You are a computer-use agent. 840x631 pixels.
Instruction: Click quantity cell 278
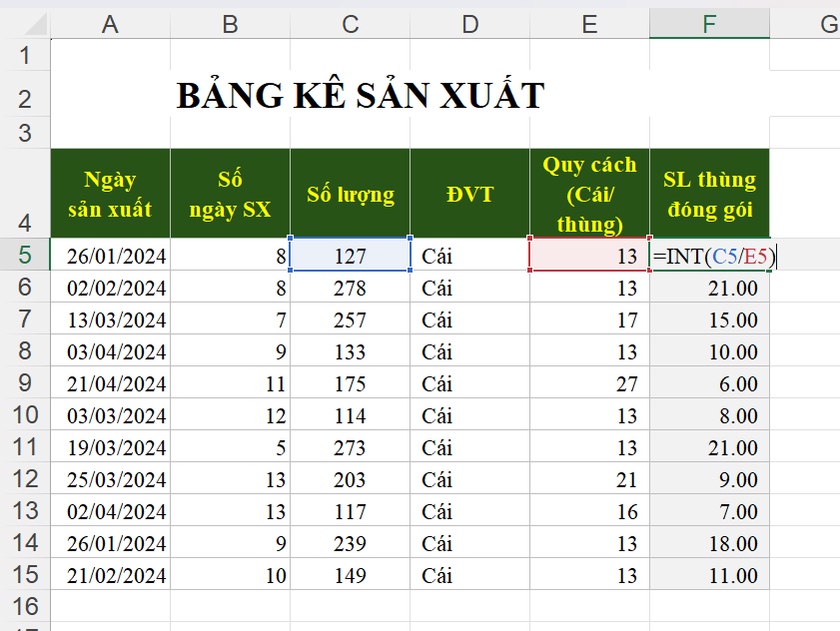tap(351, 288)
